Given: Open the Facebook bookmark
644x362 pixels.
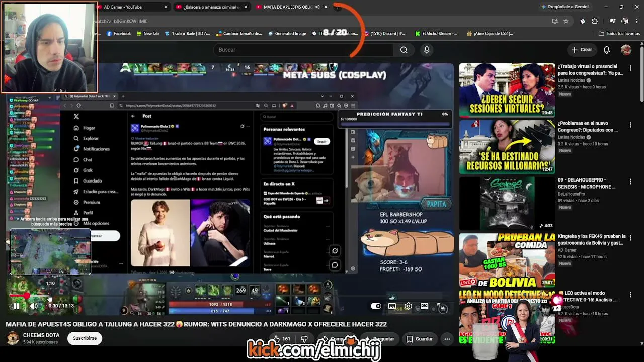Looking at the screenshot, I should tap(119, 34).
